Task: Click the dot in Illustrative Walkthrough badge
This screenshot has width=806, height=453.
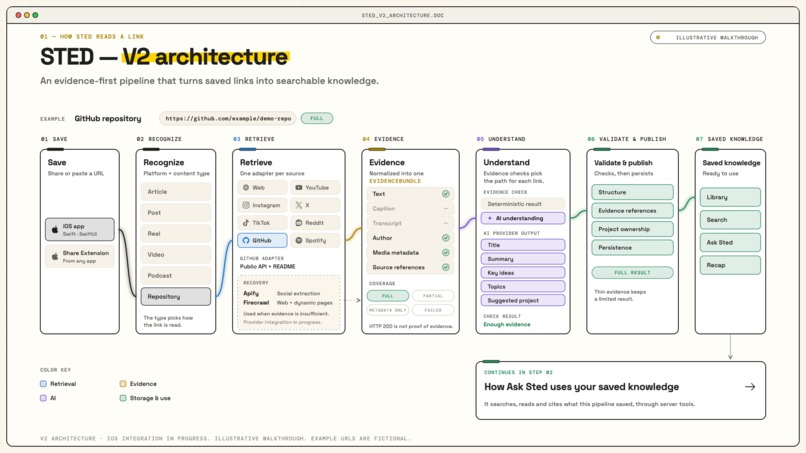Action: click(658, 38)
